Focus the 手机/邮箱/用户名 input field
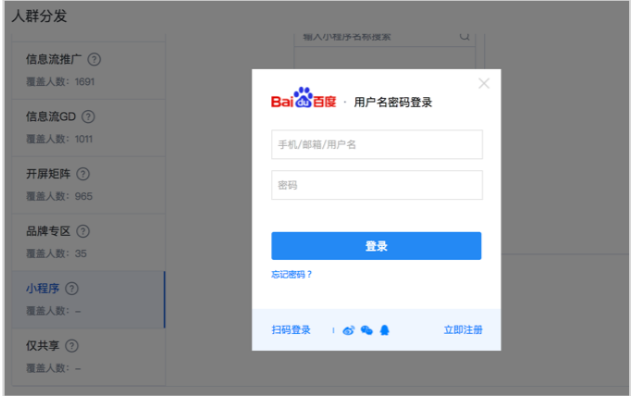This screenshot has height=396, width=632. tap(376, 144)
